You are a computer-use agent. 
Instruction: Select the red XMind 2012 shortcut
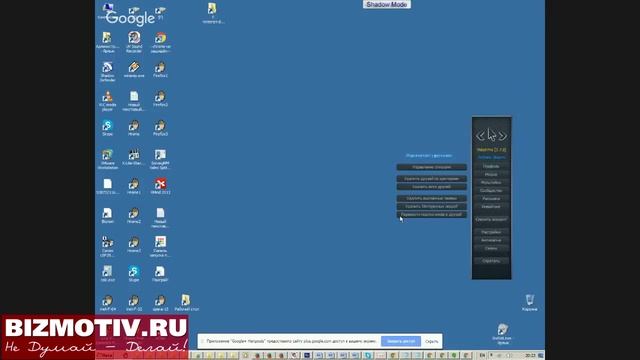tap(160, 186)
